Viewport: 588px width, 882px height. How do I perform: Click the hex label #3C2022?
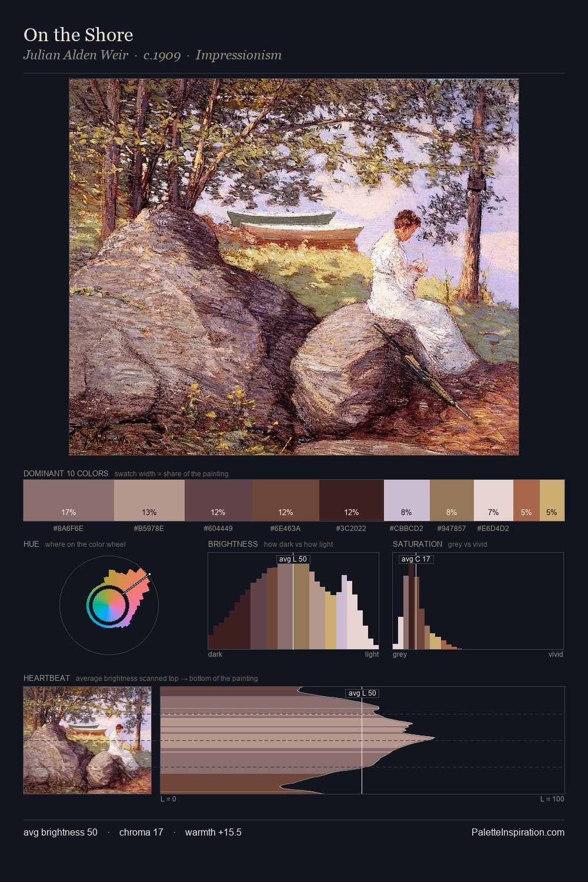tap(351, 528)
